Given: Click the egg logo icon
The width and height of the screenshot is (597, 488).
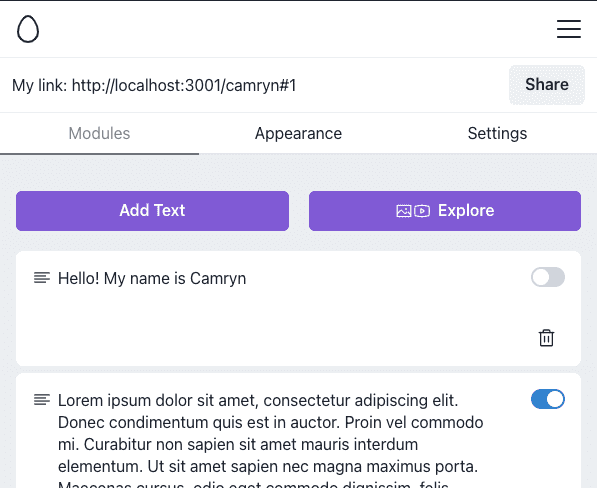Looking at the screenshot, I should 28,29.
